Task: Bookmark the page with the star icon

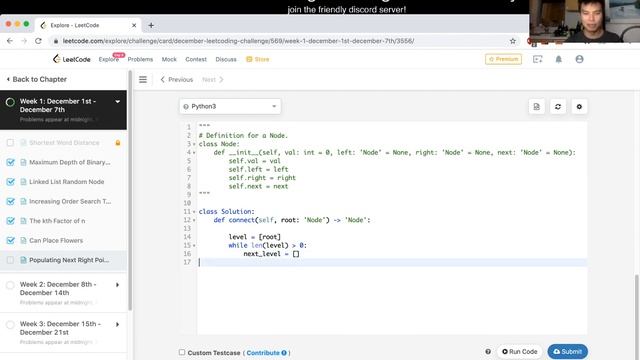Action: pyautogui.click(x=513, y=41)
